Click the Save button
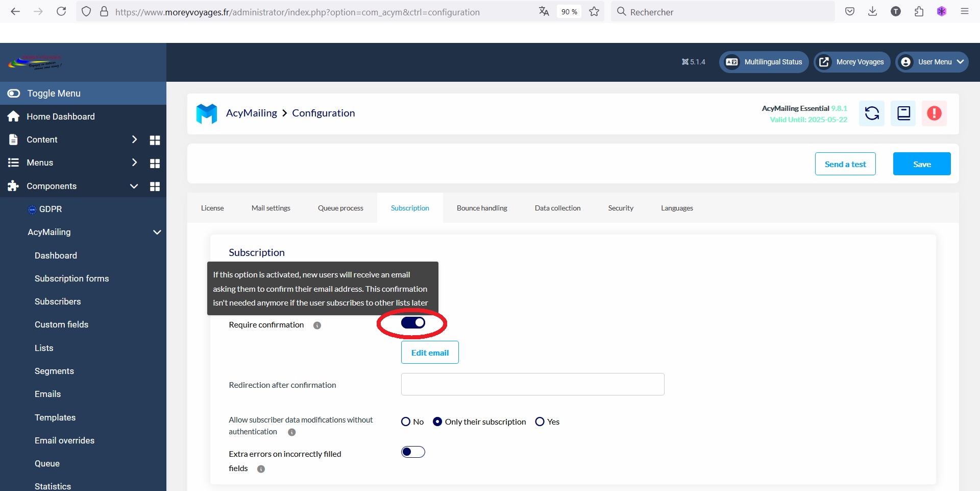This screenshot has height=491, width=980. [x=921, y=164]
